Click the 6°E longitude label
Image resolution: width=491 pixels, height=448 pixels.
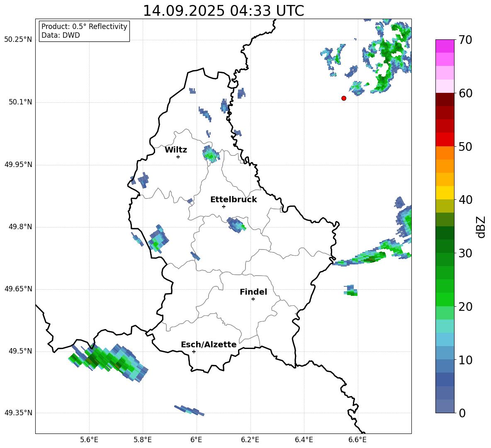coord(196,440)
